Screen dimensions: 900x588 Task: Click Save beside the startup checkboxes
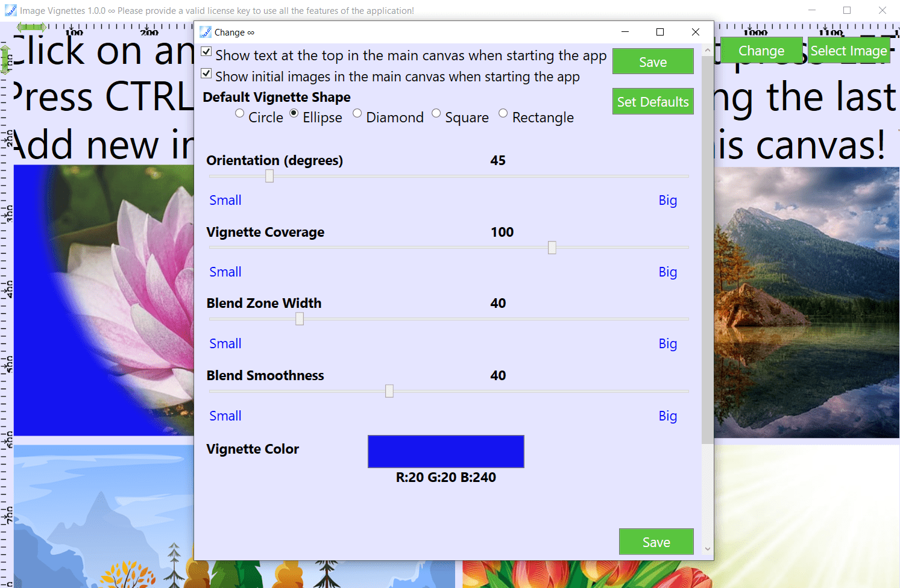pos(653,61)
